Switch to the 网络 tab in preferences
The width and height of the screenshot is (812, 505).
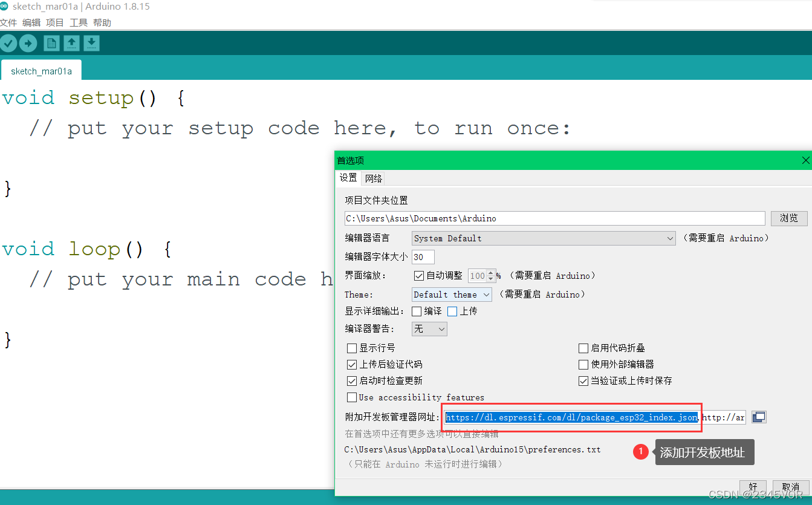(x=374, y=178)
